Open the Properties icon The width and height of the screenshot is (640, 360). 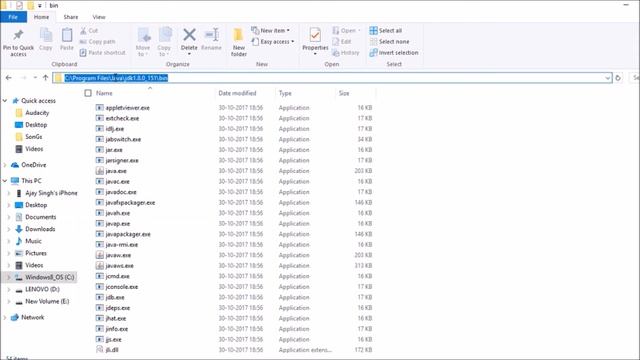[315, 35]
